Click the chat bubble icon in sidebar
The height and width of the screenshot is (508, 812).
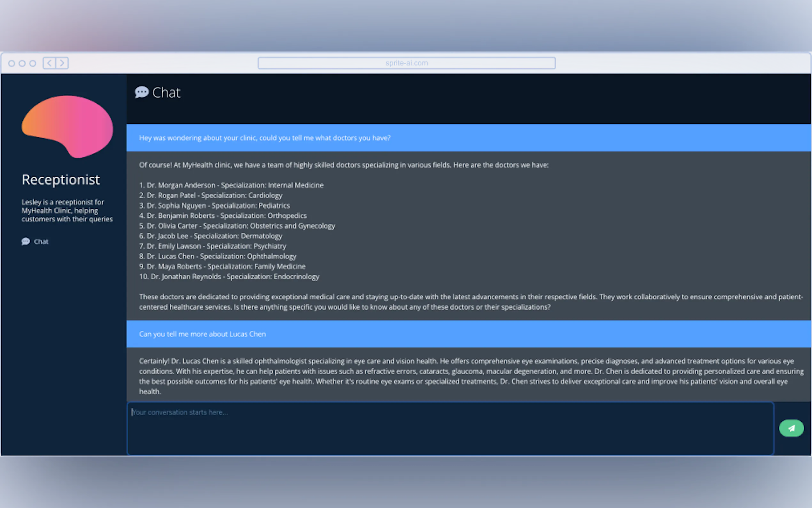point(26,242)
